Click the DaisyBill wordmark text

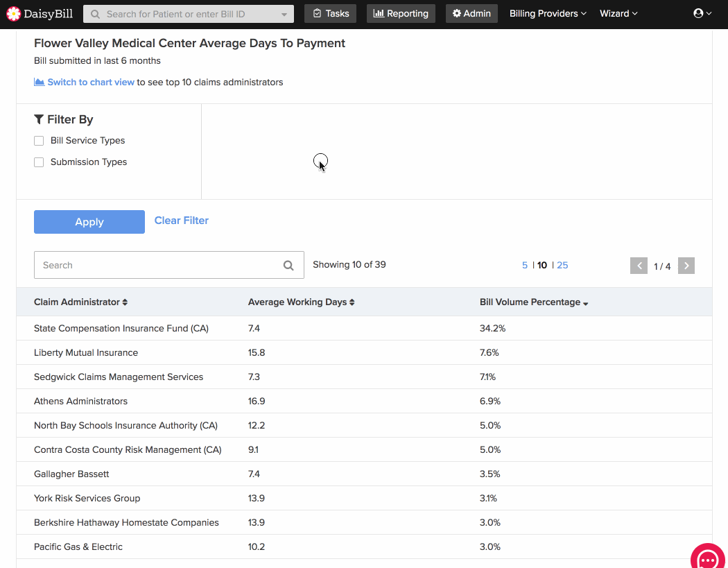point(48,14)
